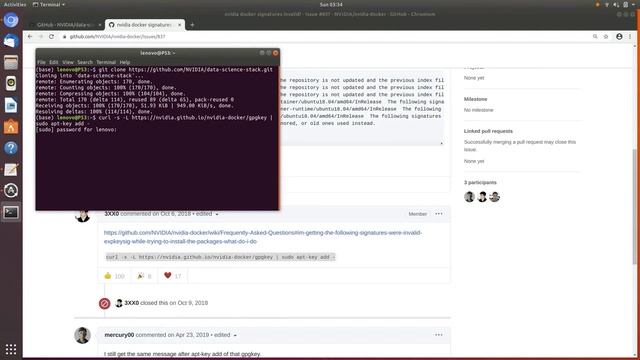Viewport: 640px width, 360px height.
Task: Close the 'nvidia docker signatures' tab
Action: pos(179,25)
